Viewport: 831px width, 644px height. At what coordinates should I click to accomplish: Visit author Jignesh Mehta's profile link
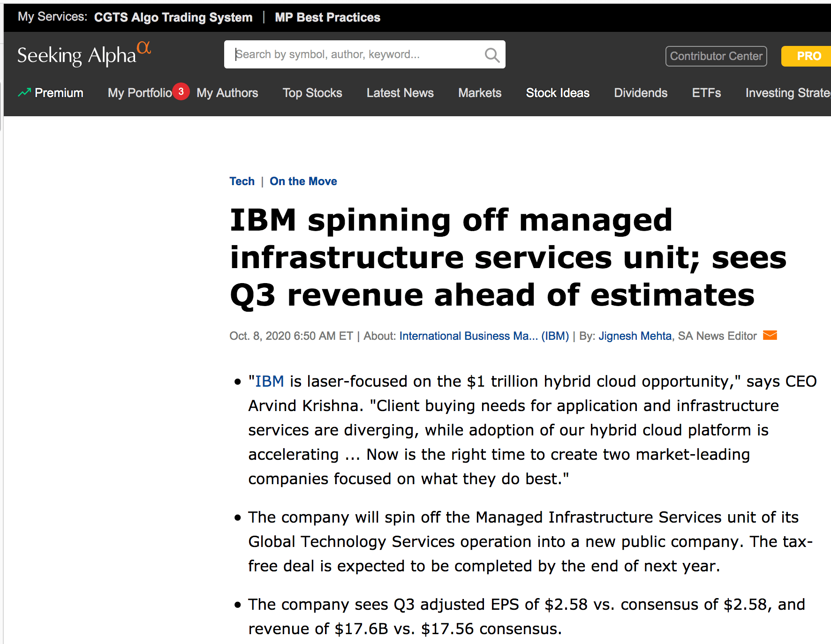[x=635, y=336]
